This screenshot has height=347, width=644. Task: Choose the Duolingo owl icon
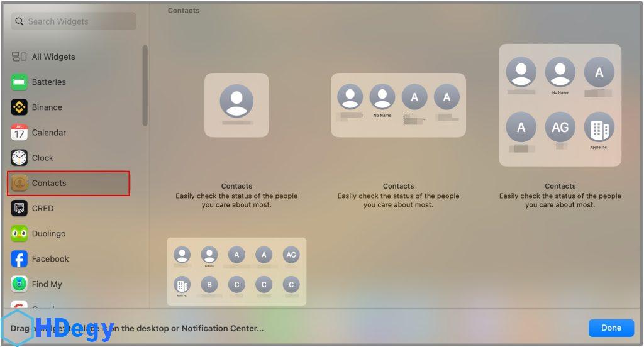point(19,234)
